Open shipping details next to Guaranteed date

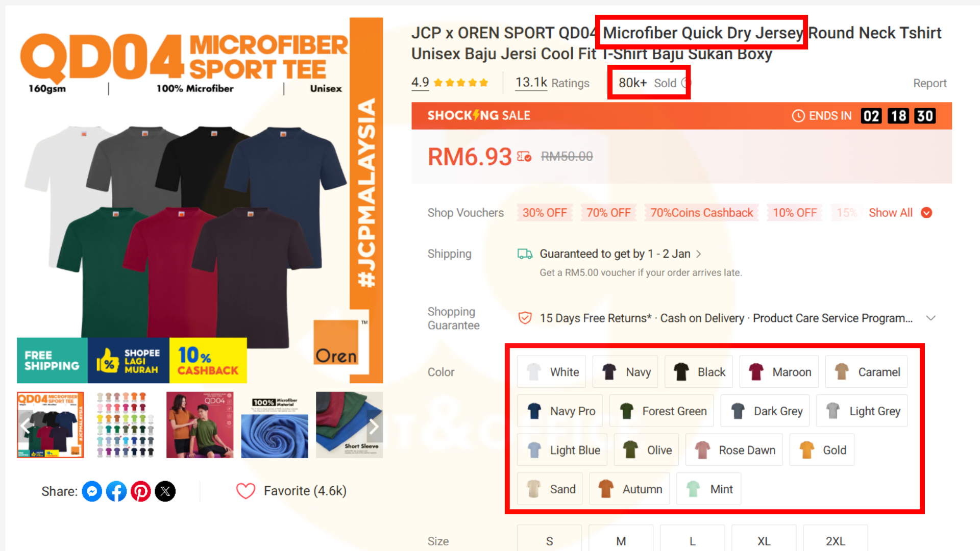[x=698, y=254]
